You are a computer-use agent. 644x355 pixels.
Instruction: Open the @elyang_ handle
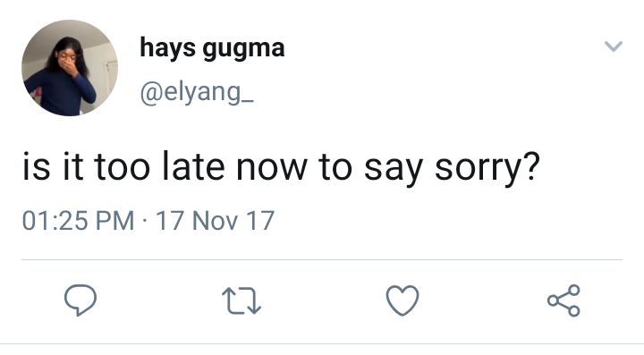click(x=197, y=93)
